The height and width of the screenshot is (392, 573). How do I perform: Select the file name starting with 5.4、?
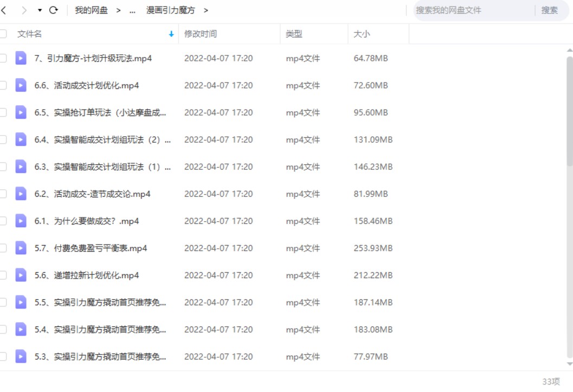(x=100, y=330)
